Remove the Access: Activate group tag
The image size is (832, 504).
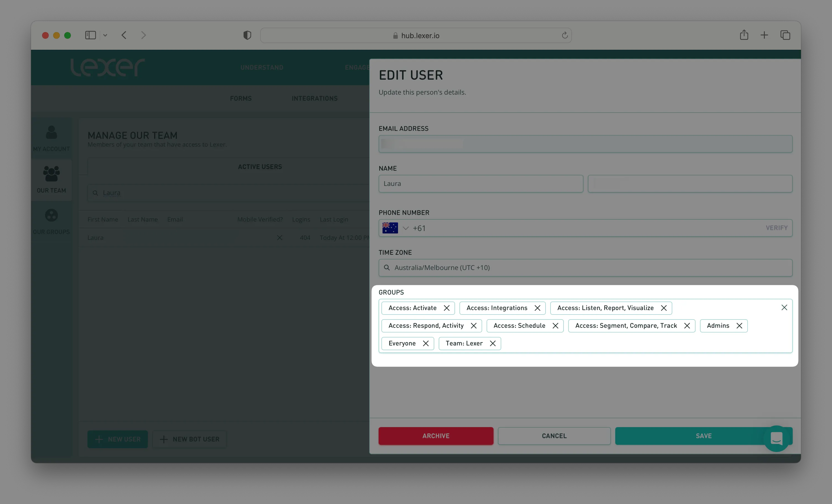point(446,308)
